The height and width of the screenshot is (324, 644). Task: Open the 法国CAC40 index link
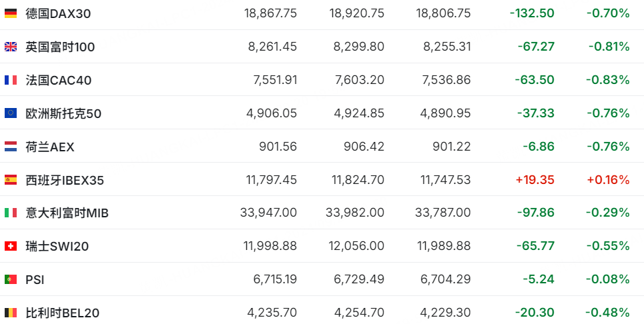58,81
